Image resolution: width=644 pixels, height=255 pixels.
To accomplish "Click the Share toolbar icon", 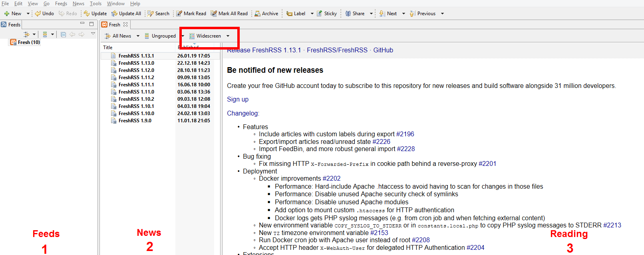I will 348,14.
